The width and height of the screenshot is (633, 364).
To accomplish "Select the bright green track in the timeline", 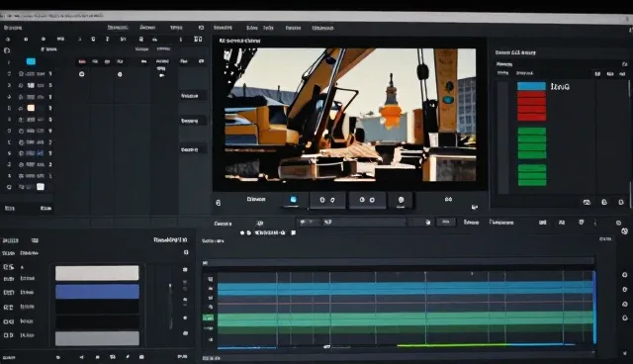I will click(x=405, y=318).
